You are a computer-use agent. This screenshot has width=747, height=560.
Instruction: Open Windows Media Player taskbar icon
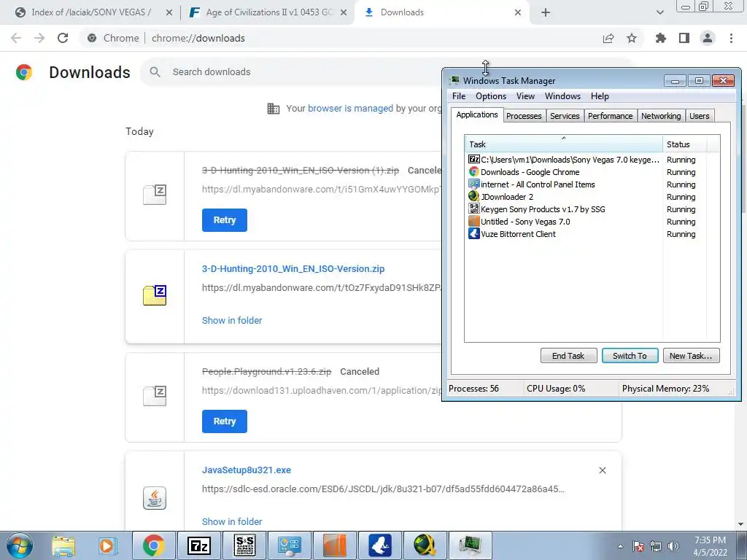click(x=108, y=545)
